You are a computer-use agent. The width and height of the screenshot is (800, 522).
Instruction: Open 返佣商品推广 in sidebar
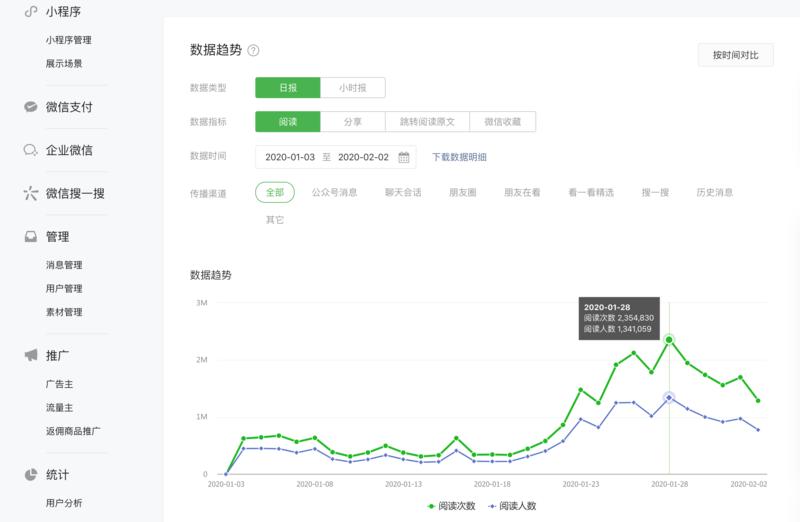pyautogui.click(x=73, y=431)
